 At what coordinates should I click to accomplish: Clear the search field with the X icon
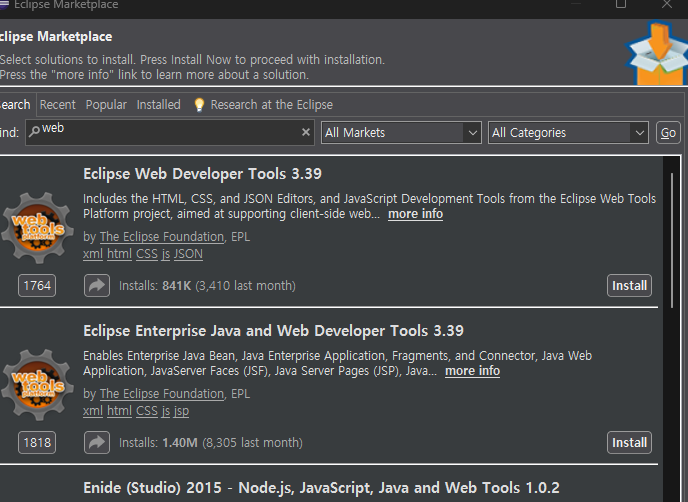pos(306,132)
